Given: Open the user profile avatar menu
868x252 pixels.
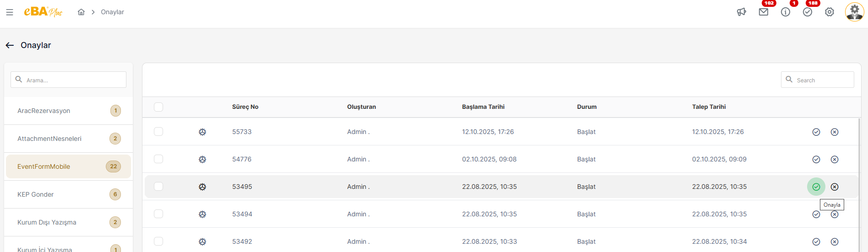Looking at the screenshot, I should pos(854,12).
